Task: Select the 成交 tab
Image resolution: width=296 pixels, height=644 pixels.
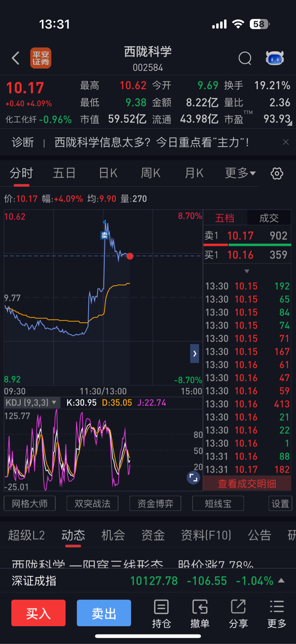Action: tap(269, 218)
